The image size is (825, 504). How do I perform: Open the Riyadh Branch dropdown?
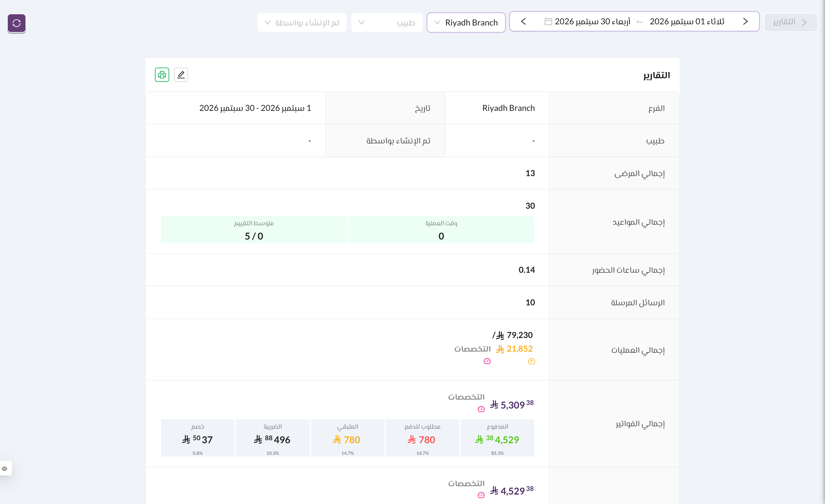tap(466, 23)
